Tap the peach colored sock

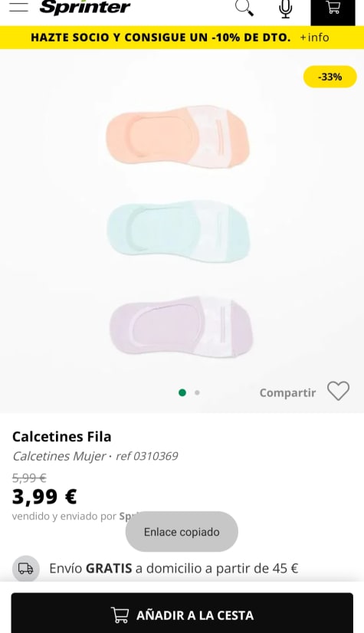178,136
